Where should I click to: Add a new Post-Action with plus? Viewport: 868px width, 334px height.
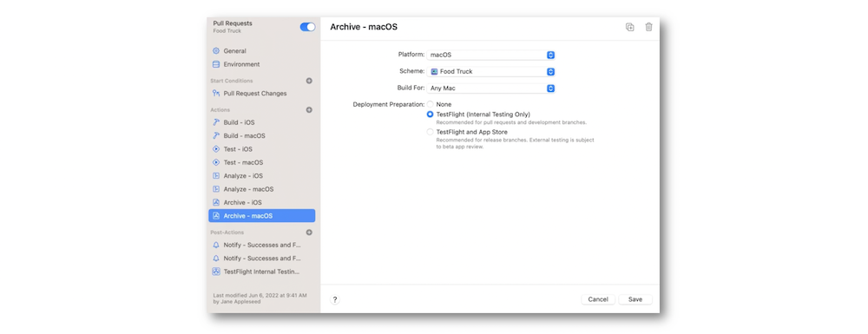310,232
